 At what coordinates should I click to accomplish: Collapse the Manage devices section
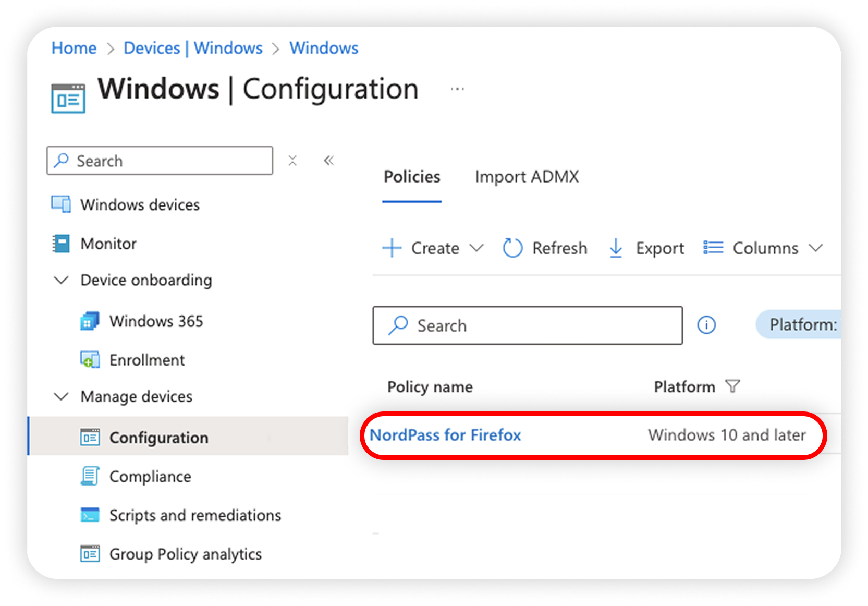(62, 396)
